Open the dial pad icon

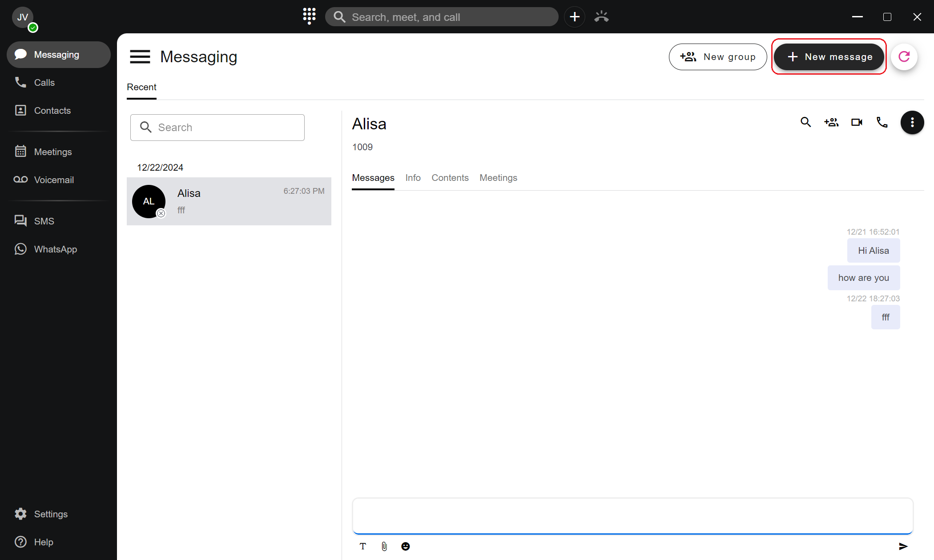point(309,16)
